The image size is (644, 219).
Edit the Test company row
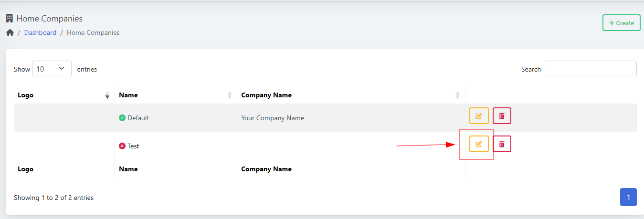tap(479, 144)
